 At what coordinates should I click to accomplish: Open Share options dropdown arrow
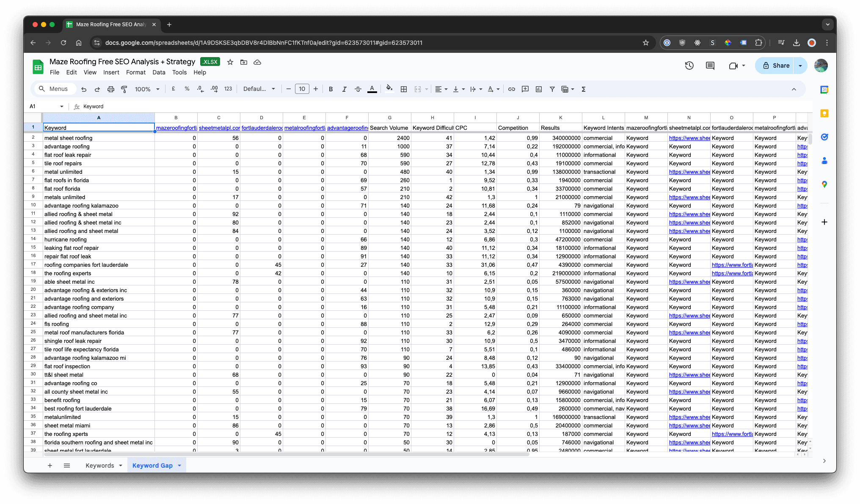click(800, 66)
